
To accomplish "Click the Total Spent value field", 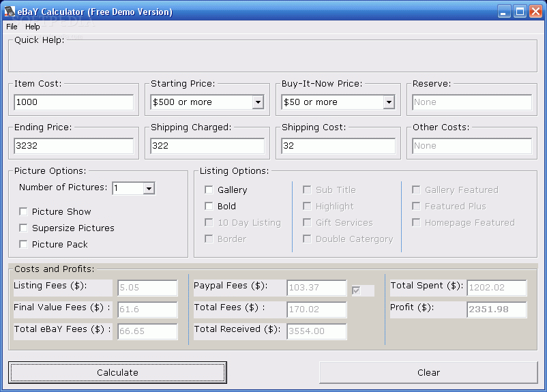I will tap(497, 288).
